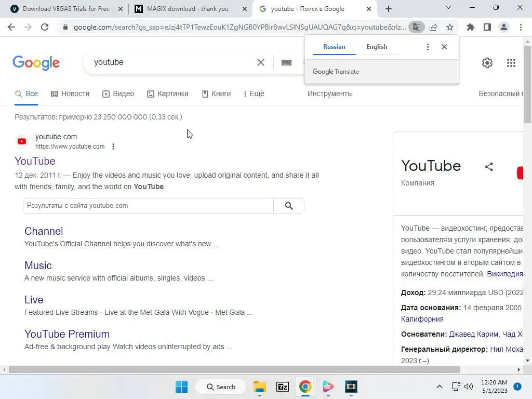Open the Калифорния link
Image resolution: width=532 pixels, height=399 pixels.
tap(422, 320)
